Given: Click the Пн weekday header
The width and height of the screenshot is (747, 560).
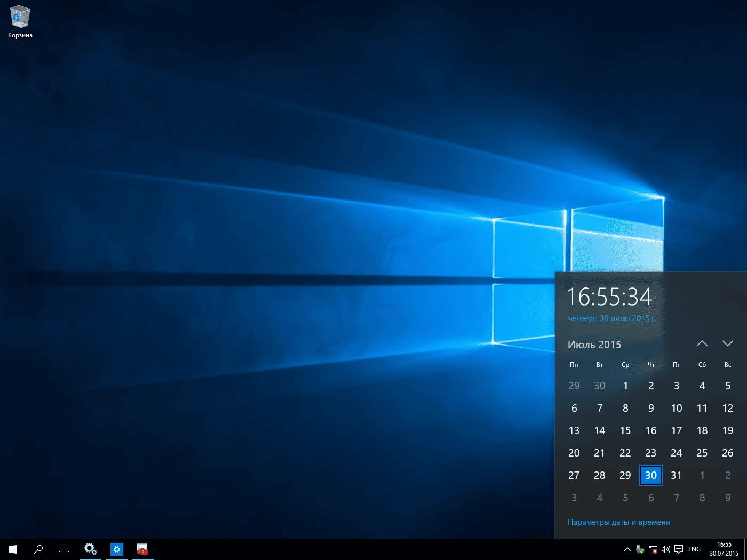Looking at the screenshot, I should tap(574, 365).
